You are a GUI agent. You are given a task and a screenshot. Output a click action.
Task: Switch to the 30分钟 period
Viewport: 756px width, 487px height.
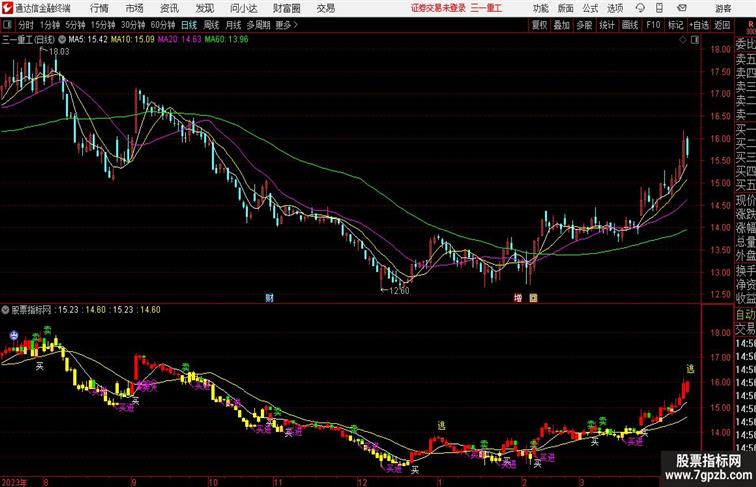pyautogui.click(x=133, y=25)
